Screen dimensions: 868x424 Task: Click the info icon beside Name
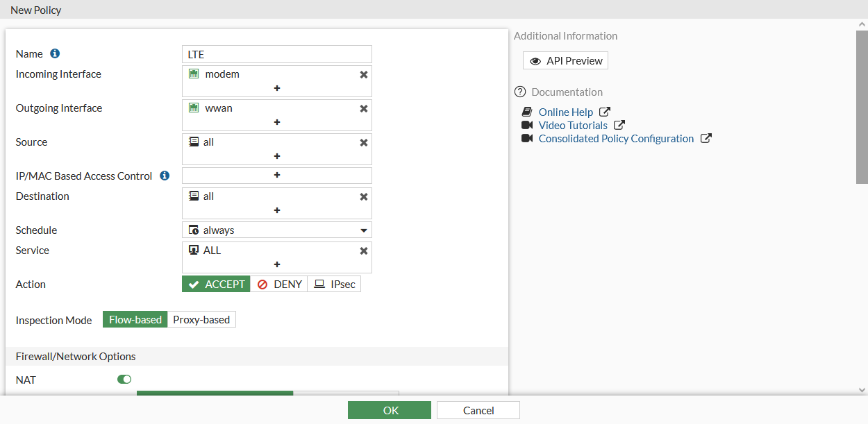tap(53, 53)
